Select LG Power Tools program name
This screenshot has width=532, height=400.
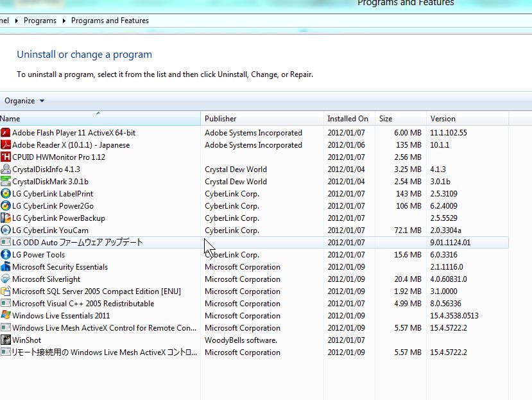coord(39,255)
